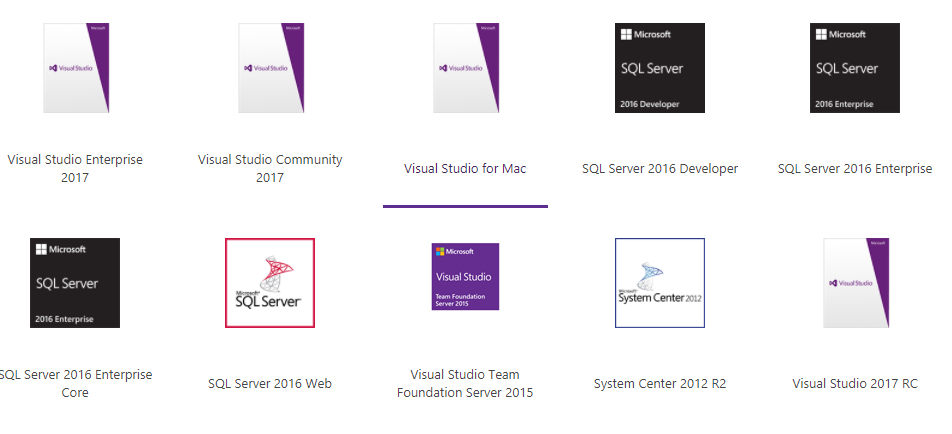952x434 pixels.
Task: Open the SQL Server 2016 Enterprise Core product icon
Action: 75,283
